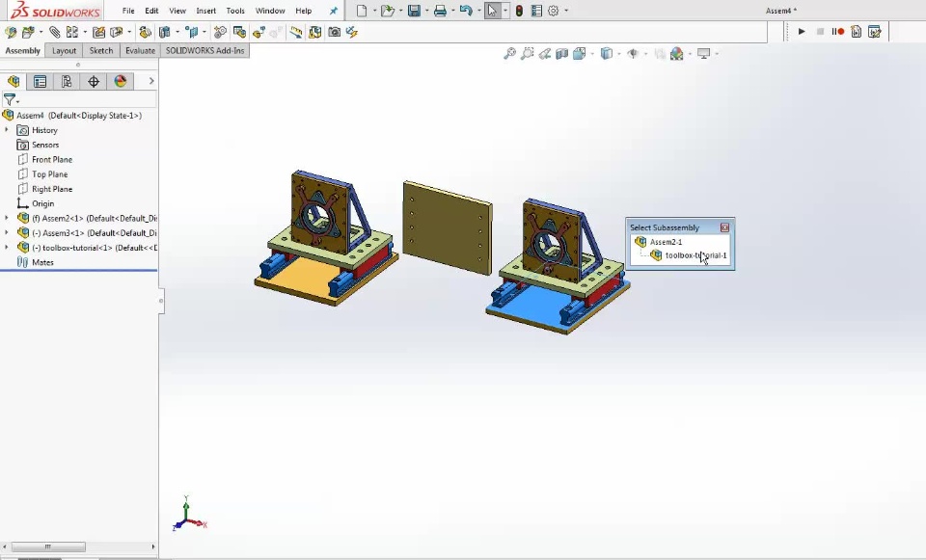Switch to the Evaluate tab
The width and height of the screenshot is (926, 560).
point(140,51)
